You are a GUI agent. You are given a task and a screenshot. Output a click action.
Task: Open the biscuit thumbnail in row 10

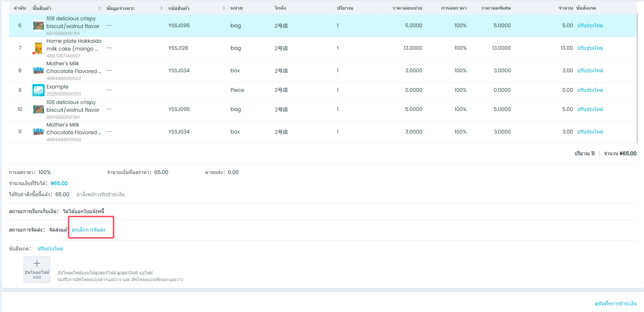click(38, 110)
